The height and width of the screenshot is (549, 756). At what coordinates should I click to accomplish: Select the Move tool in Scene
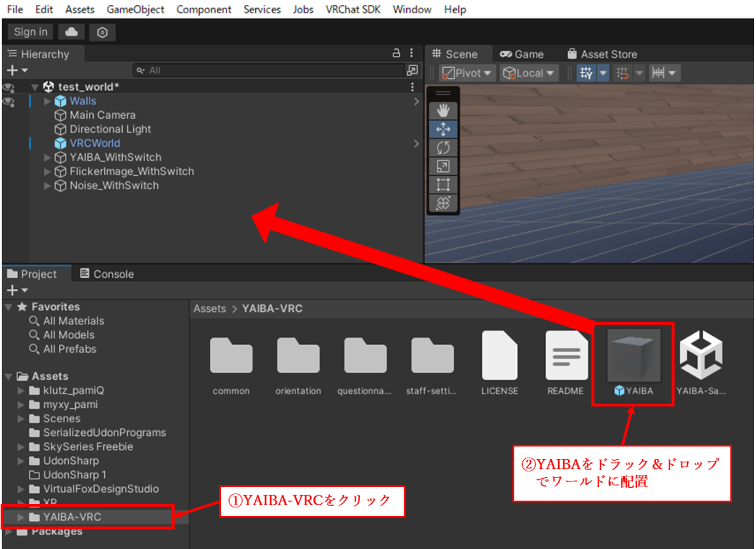(x=443, y=129)
